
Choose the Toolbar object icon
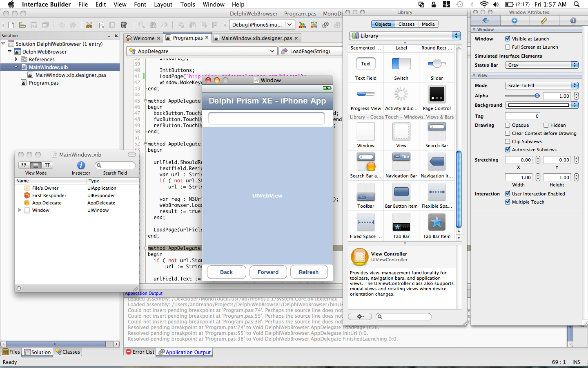(x=365, y=192)
